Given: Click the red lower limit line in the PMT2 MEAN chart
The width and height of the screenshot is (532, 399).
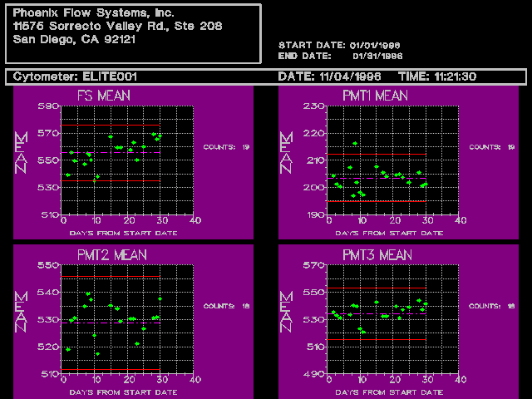Looking at the screenshot, I should coord(111,369).
